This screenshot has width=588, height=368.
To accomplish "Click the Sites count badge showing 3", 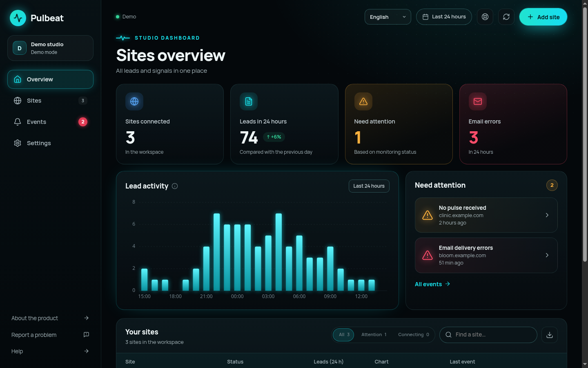I will coord(83,101).
